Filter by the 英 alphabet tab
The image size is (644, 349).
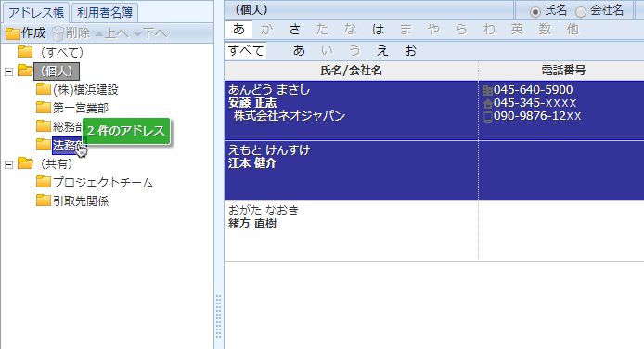coord(517,29)
